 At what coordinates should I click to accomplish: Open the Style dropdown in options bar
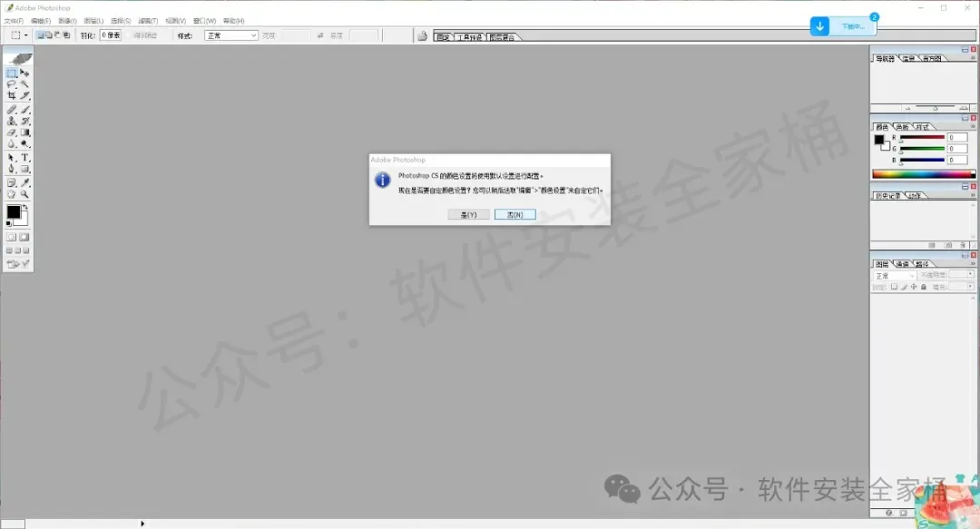pos(231,35)
